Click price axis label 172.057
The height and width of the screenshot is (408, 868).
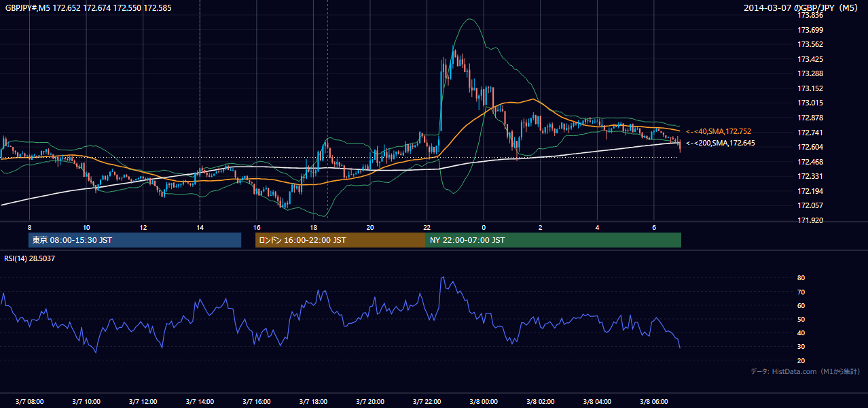click(810, 205)
